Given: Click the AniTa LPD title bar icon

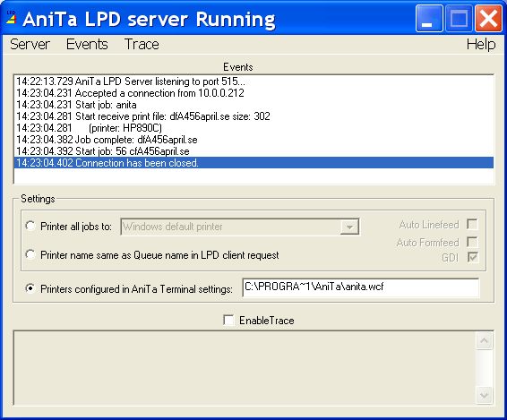Looking at the screenshot, I should coord(11,17).
